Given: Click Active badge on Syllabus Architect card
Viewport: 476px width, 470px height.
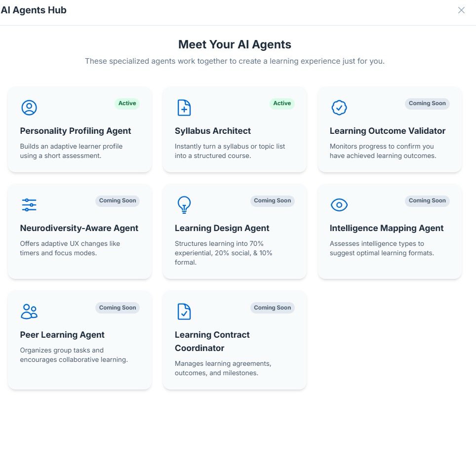Looking at the screenshot, I should [x=282, y=104].
